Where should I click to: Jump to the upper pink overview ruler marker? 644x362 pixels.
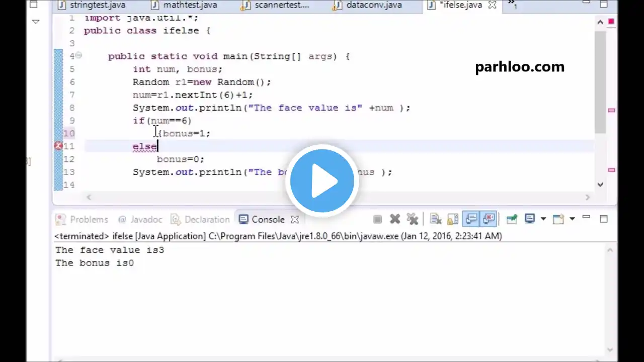click(612, 110)
